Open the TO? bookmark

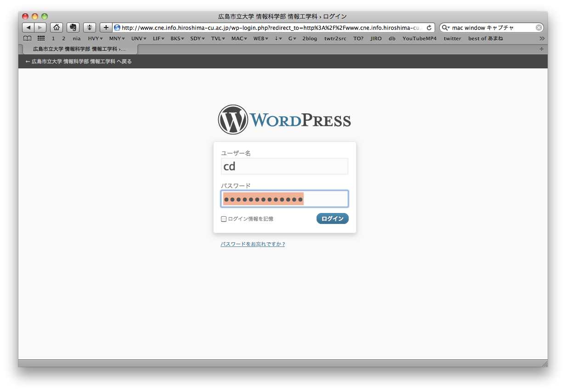pos(358,39)
